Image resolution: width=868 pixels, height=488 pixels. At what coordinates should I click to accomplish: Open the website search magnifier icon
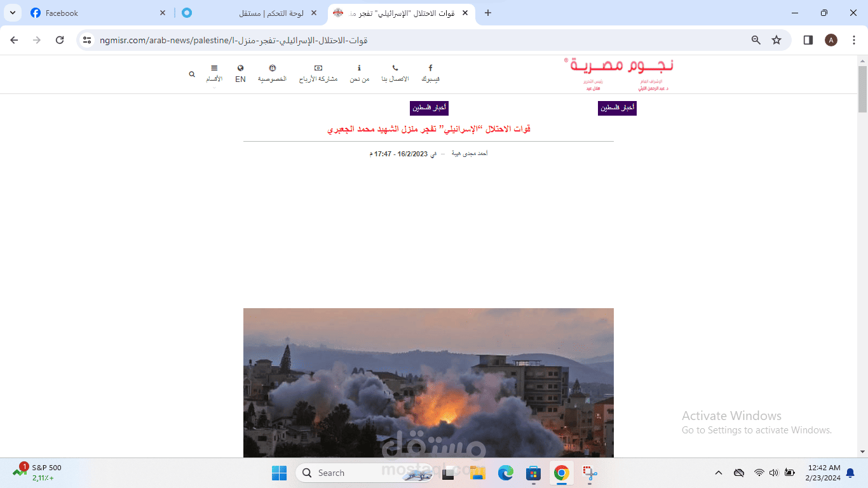[192, 74]
